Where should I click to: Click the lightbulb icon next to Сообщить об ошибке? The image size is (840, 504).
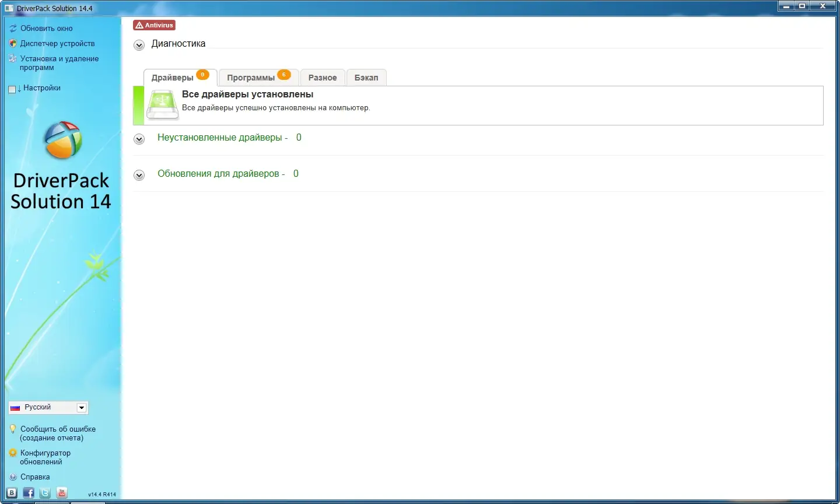tap(13, 429)
